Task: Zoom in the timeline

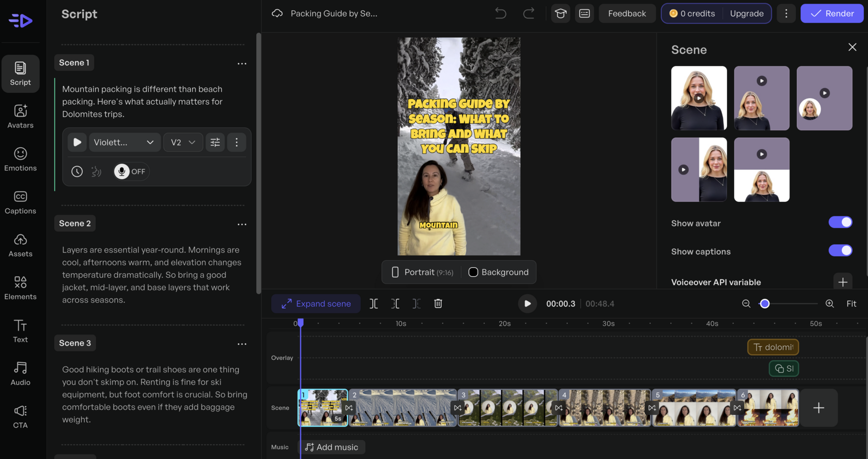Action: [830, 304]
